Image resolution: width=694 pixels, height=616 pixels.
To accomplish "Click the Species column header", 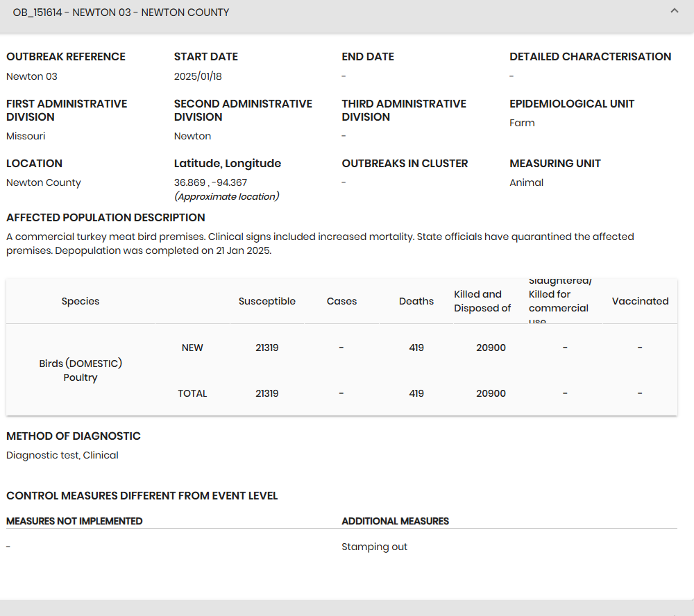I will pyautogui.click(x=81, y=301).
